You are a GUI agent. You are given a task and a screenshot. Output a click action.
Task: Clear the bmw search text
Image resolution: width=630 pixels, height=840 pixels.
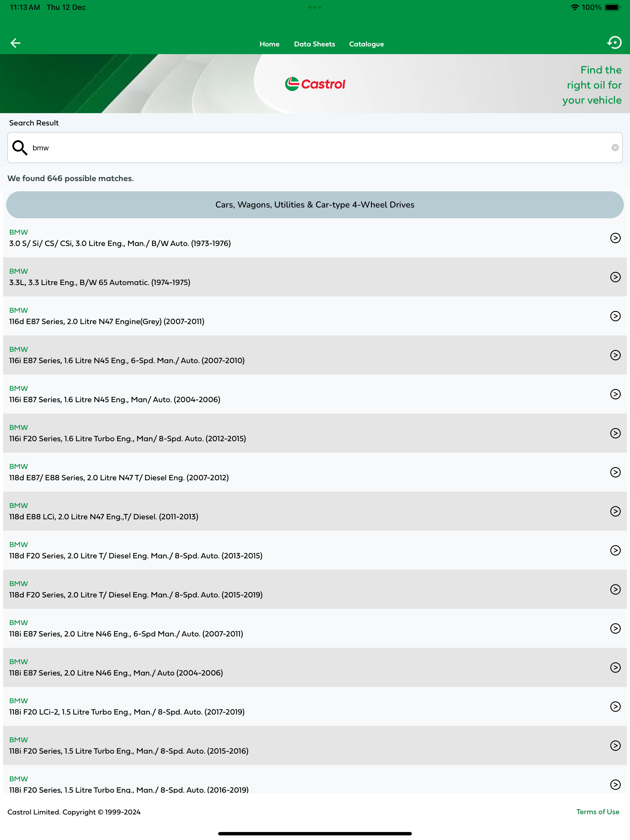pos(615,148)
